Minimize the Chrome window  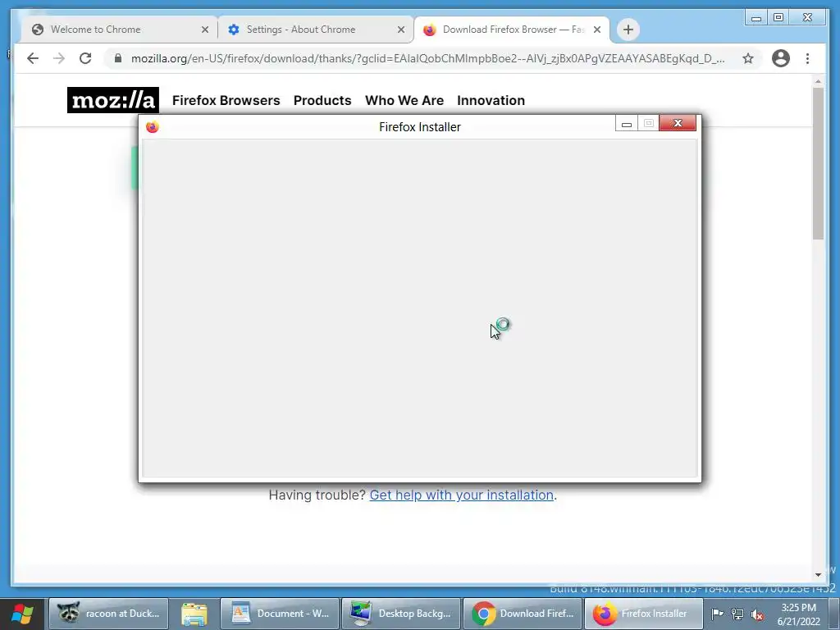click(756, 18)
